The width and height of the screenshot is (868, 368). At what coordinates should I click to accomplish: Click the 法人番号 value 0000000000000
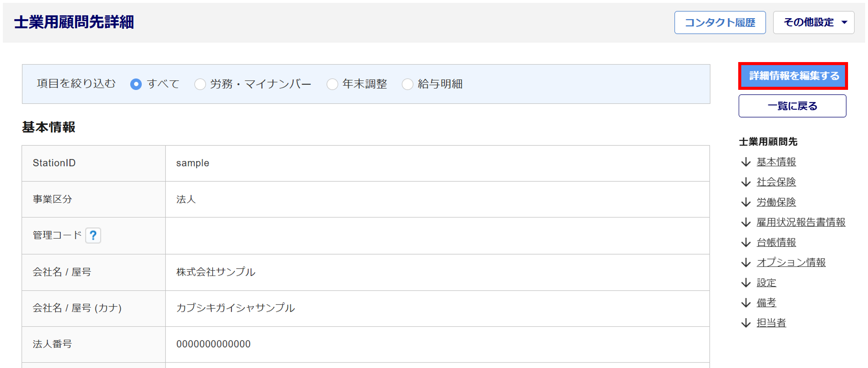[213, 344]
